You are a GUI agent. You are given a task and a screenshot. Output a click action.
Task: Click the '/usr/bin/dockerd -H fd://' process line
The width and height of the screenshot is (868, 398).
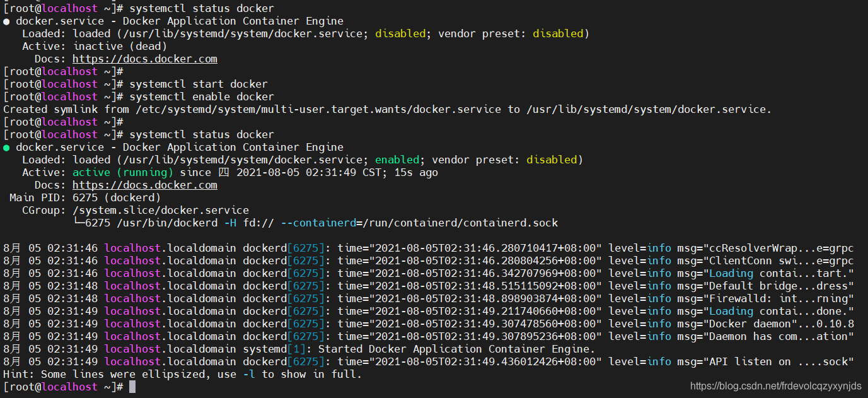click(315, 223)
